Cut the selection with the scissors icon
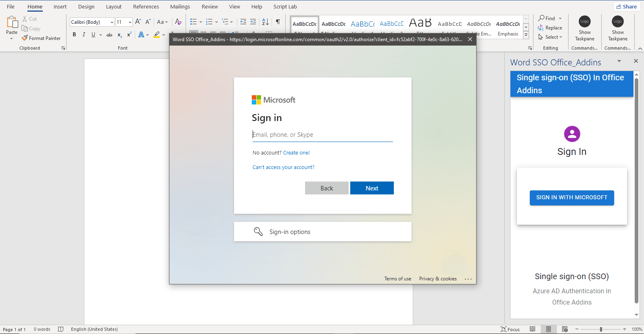The image size is (644, 334). (x=25, y=19)
